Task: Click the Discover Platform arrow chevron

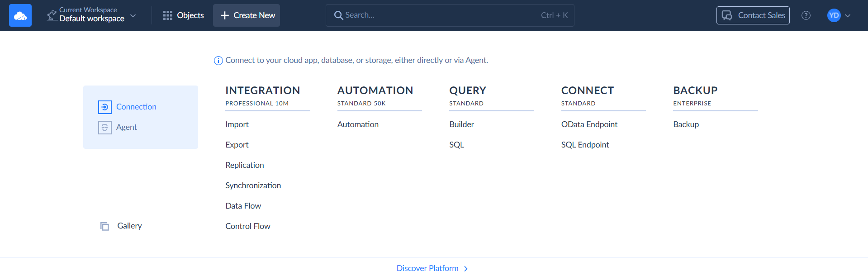Action: (x=466, y=269)
